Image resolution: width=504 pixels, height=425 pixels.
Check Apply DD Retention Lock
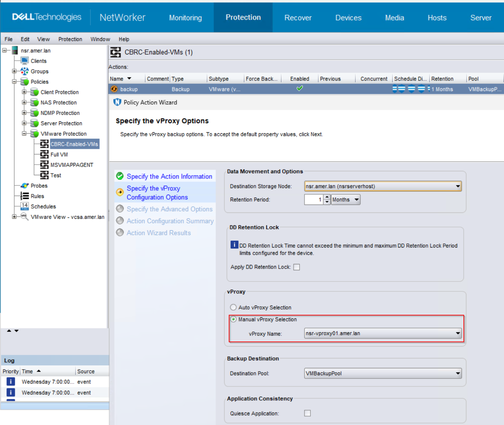click(x=296, y=267)
